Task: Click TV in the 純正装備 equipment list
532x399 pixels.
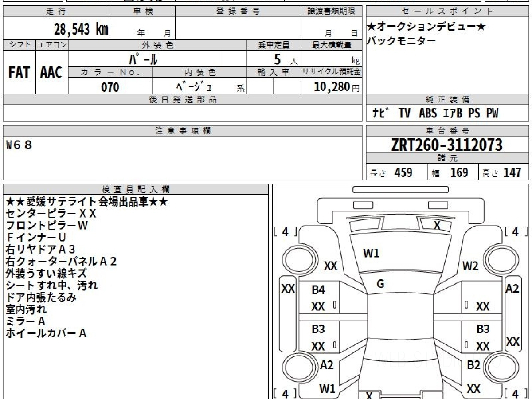Action: click(x=404, y=113)
